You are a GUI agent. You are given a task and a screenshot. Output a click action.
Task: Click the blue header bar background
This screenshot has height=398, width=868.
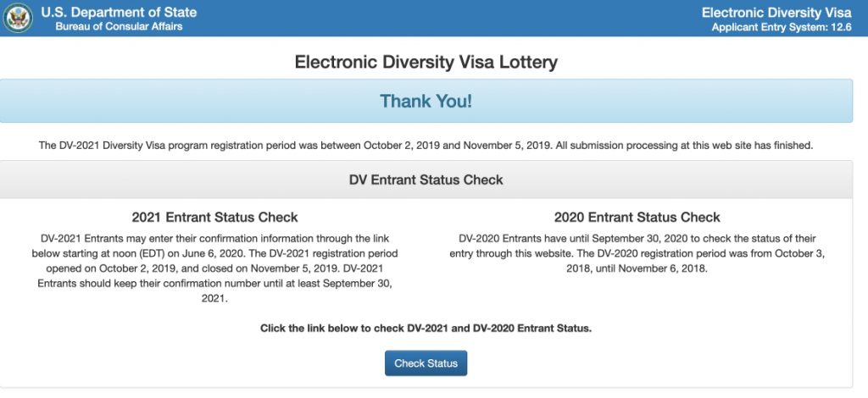(441, 18)
